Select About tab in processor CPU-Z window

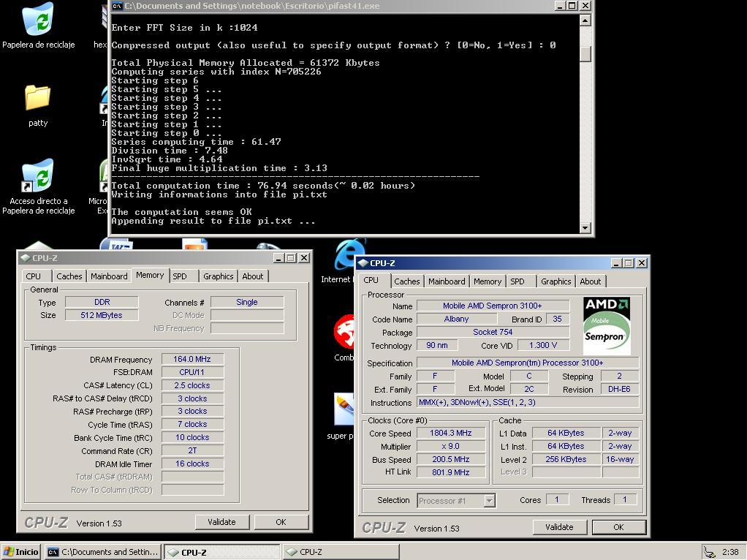tap(591, 281)
